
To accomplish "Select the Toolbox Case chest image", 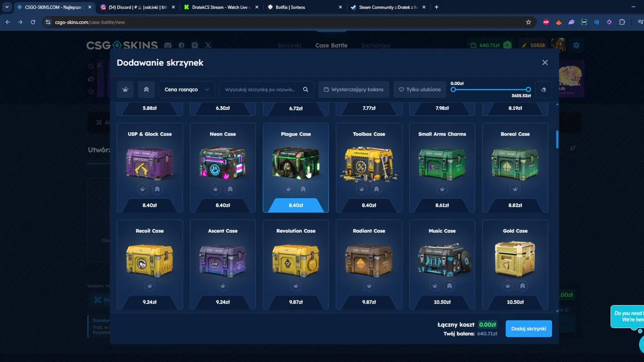I will 369,163.
